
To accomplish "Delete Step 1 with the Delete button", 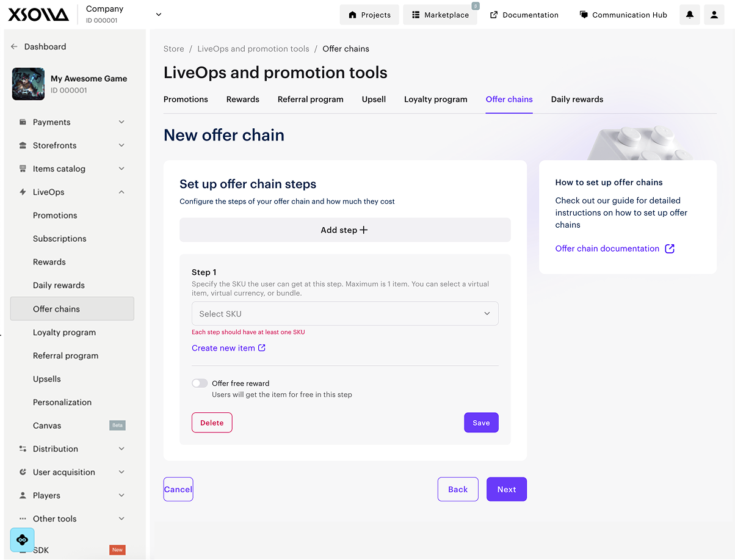I will (x=212, y=423).
